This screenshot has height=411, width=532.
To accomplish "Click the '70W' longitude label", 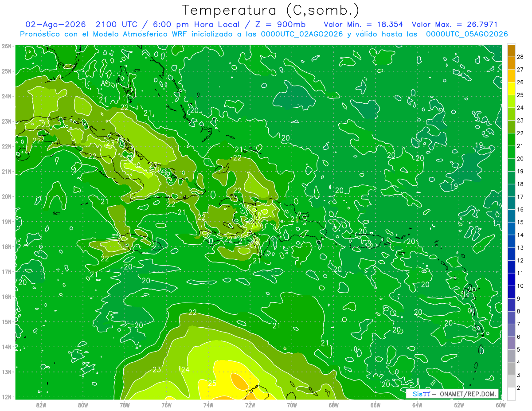I will pyautogui.click(x=292, y=405).
